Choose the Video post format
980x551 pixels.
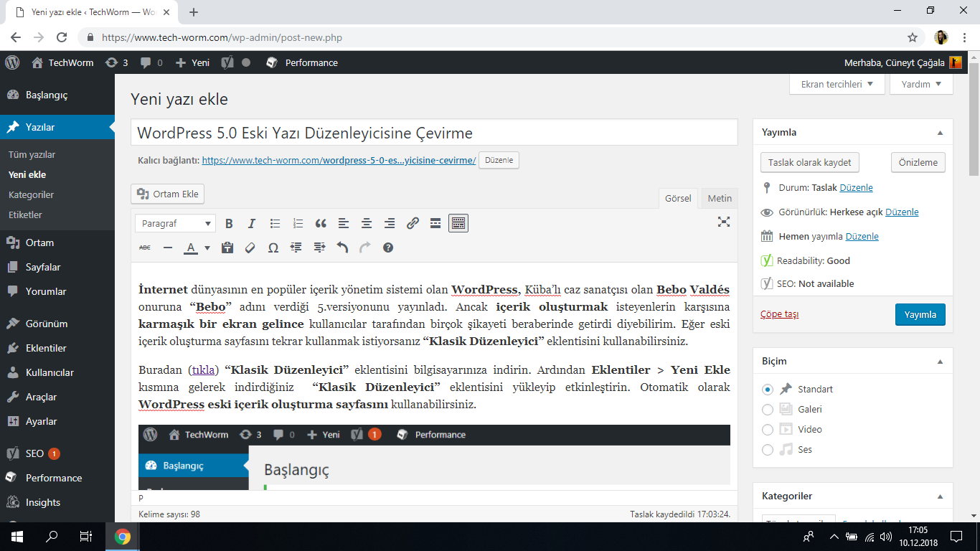[x=768, y=429]
